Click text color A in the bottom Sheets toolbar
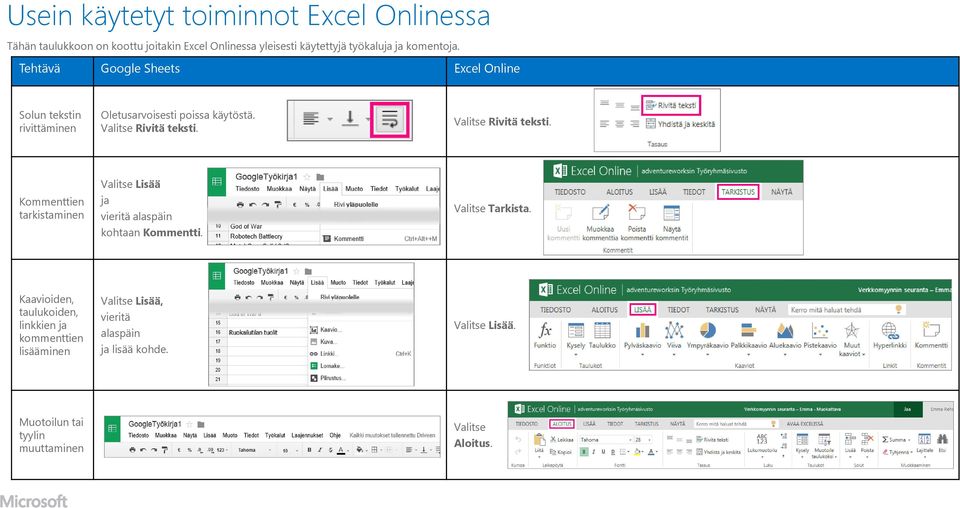The width and height of the screenshot is (960, 508). tap(341, 450)
